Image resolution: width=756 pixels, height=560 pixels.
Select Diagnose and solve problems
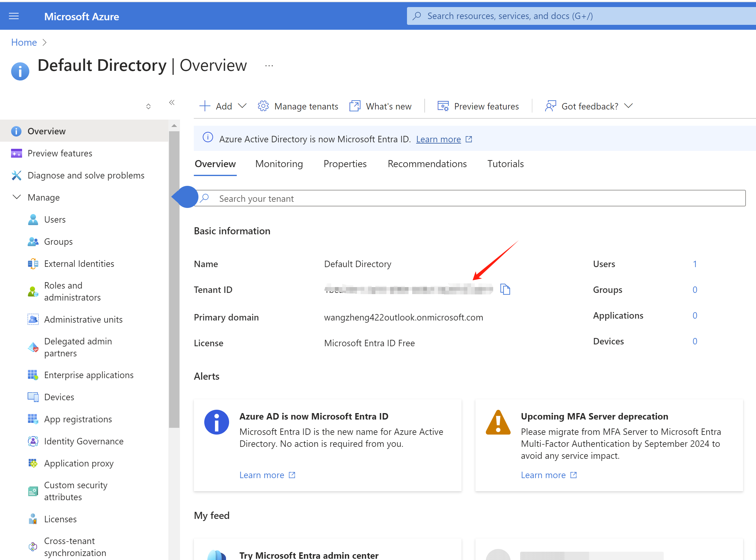(86, 175)
